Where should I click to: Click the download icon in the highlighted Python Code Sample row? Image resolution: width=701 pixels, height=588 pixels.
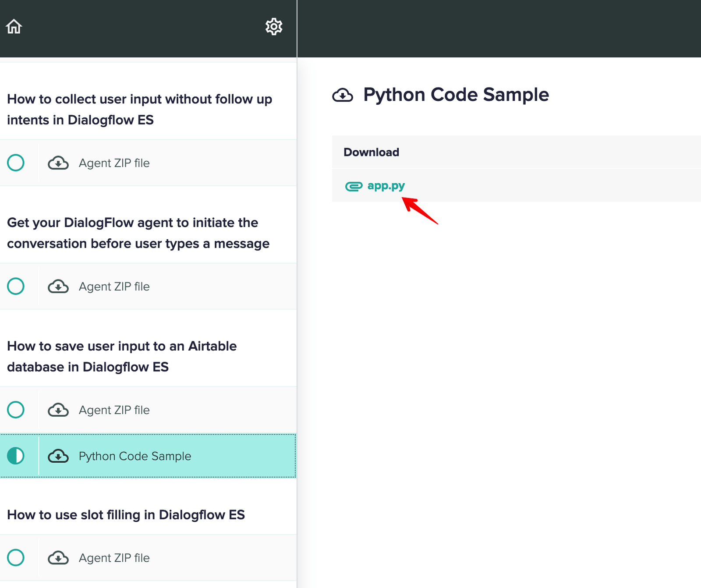(x=58, y=456)
